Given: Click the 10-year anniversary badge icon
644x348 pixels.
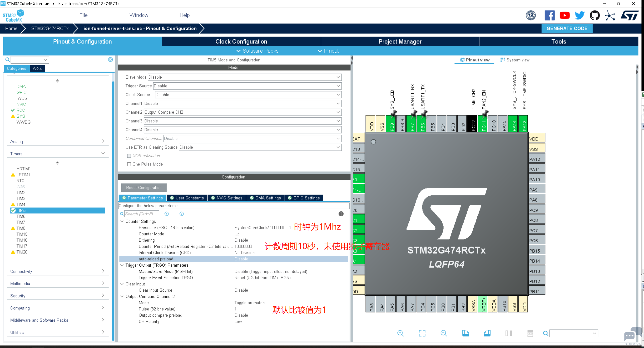Looking at the screenshot, I should [x=531, y=16].
